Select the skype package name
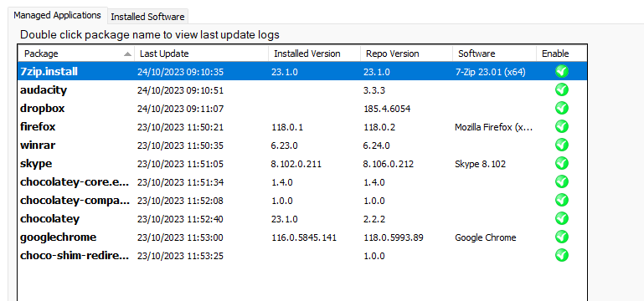 click(36, 164)
